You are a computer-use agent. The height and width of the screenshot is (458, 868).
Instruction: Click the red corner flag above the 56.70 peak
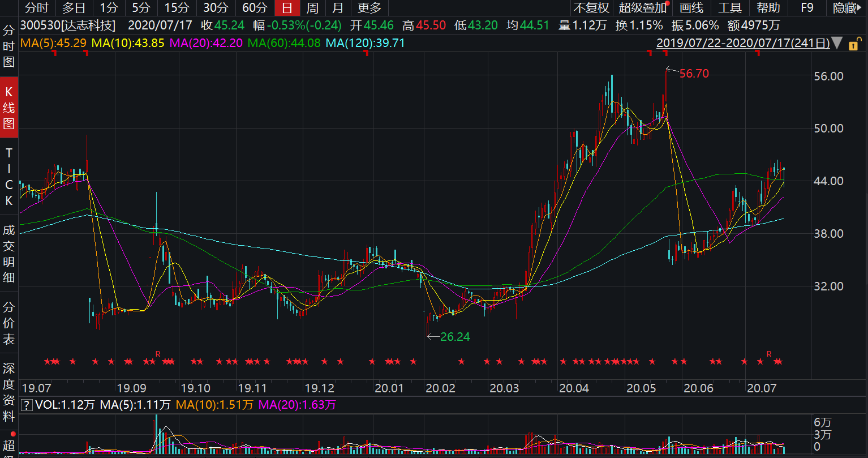665,53
